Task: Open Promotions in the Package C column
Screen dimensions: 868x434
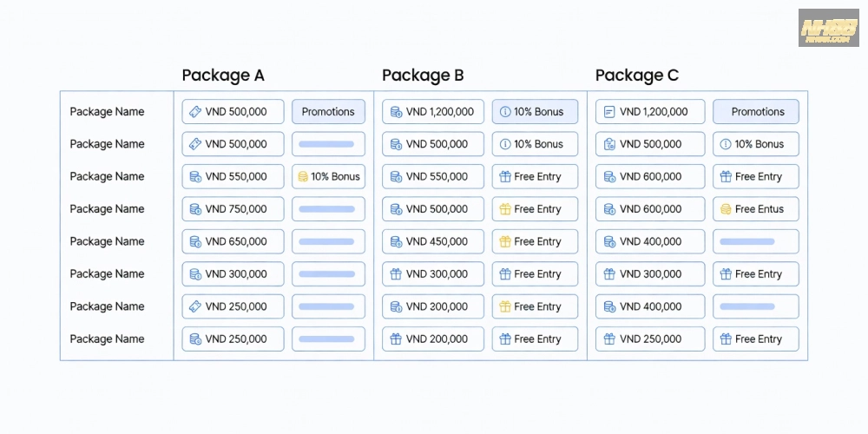Action: [x=757, y=112]
